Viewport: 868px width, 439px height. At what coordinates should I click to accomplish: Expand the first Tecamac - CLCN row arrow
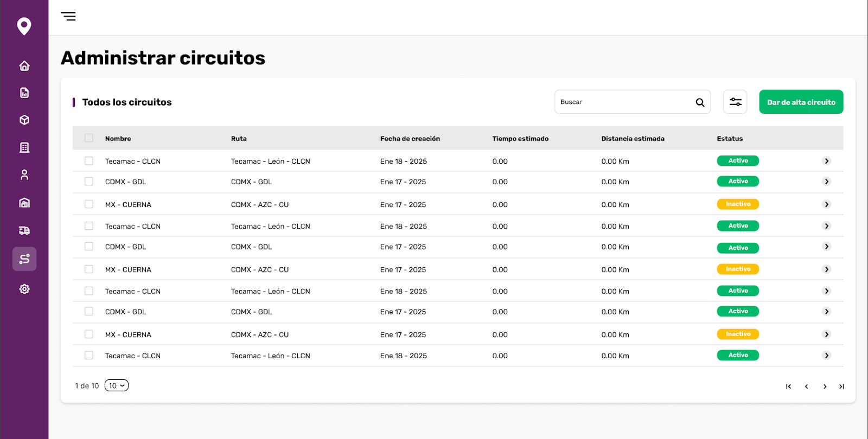click(x=826, y=161)
